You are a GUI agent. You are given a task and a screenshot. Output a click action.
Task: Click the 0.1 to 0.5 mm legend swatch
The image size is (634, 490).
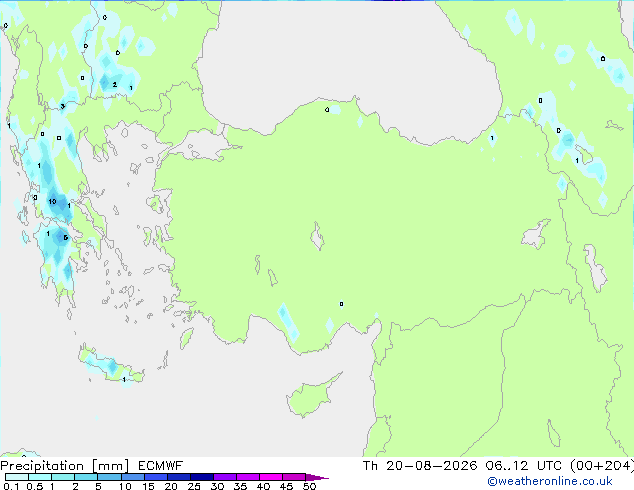(17, 477)
